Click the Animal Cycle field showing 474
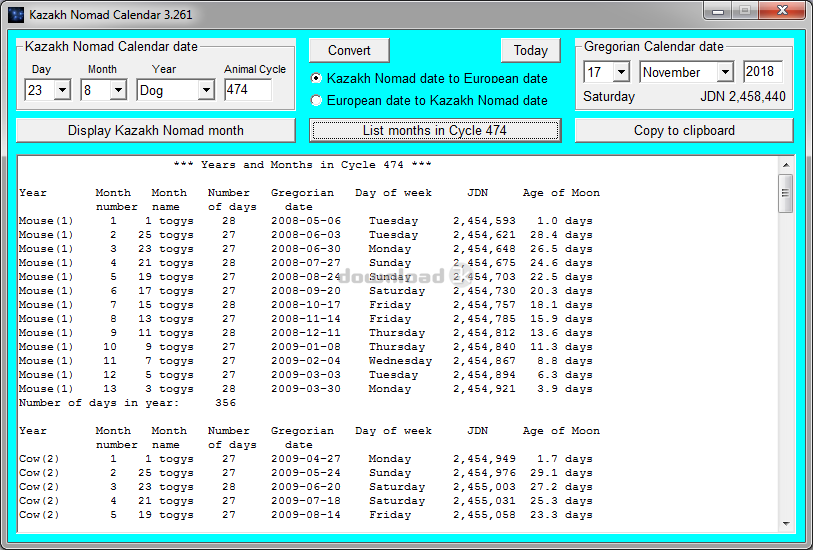This screenshot has height=550, width=813. [x=248, y=90]
